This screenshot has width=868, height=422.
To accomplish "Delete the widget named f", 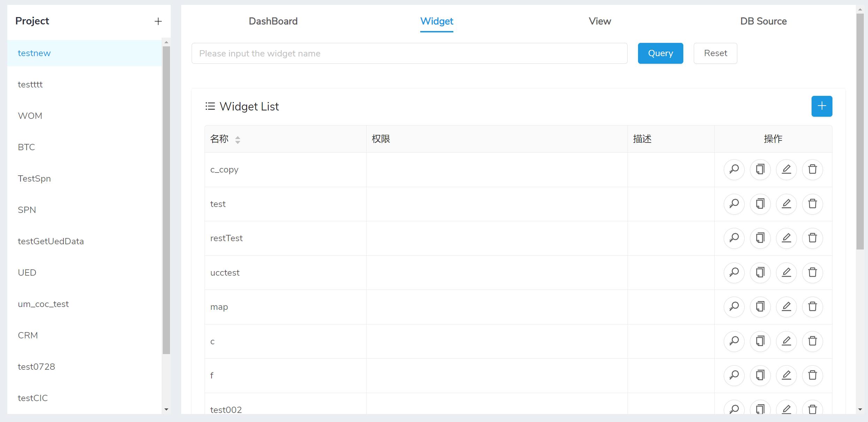I will point(812,375).
